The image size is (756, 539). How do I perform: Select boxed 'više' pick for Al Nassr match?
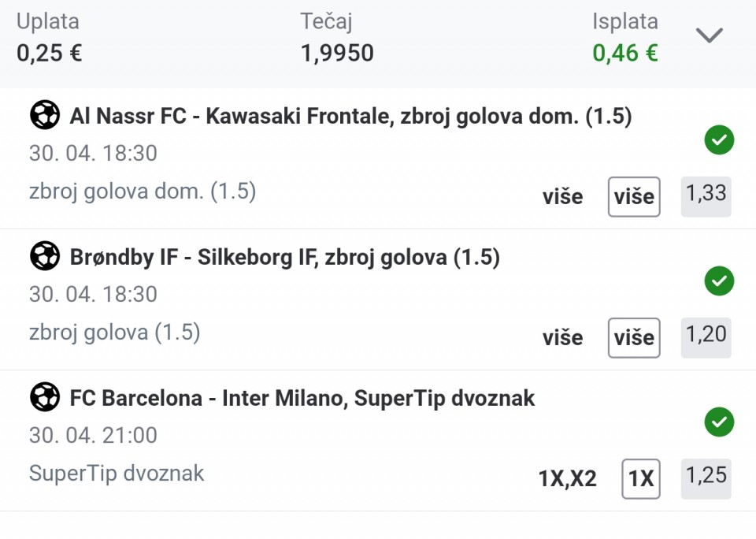point(634,197)
